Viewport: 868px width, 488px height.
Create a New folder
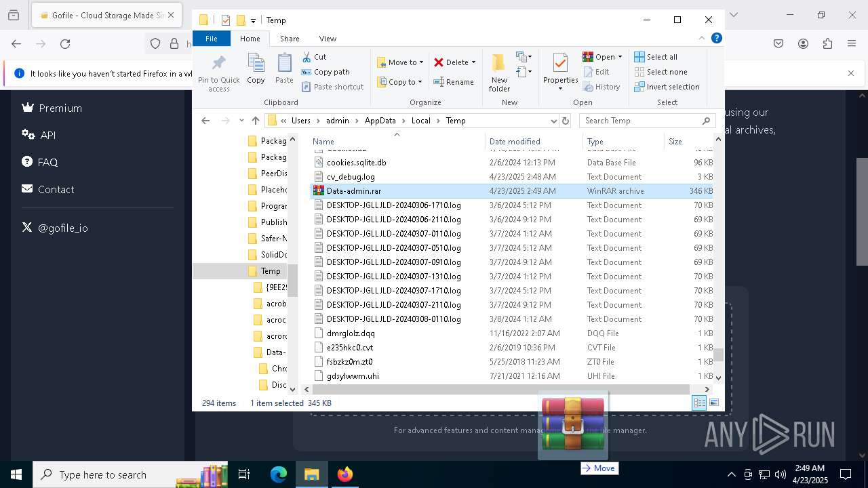click(499, 73)
